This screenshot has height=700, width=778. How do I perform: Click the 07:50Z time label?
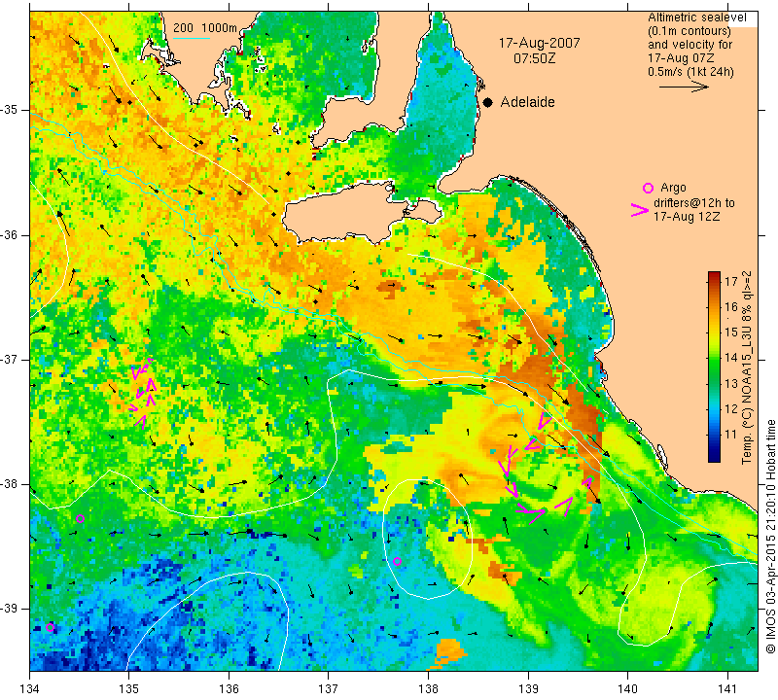(x=534, y=59)
